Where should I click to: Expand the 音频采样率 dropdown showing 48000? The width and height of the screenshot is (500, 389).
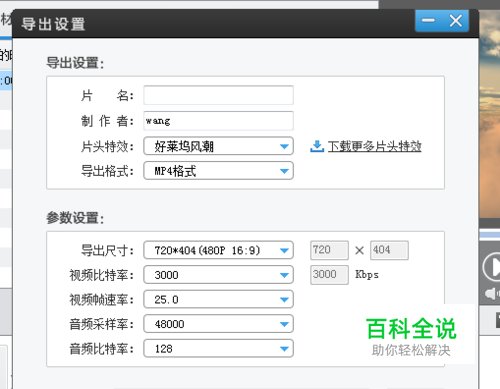point(218,324)
